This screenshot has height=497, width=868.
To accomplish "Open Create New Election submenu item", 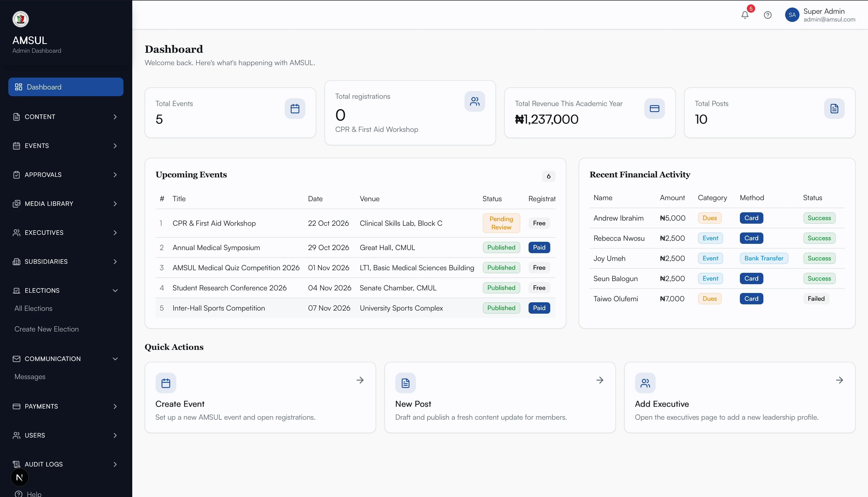I will (46, 329).
